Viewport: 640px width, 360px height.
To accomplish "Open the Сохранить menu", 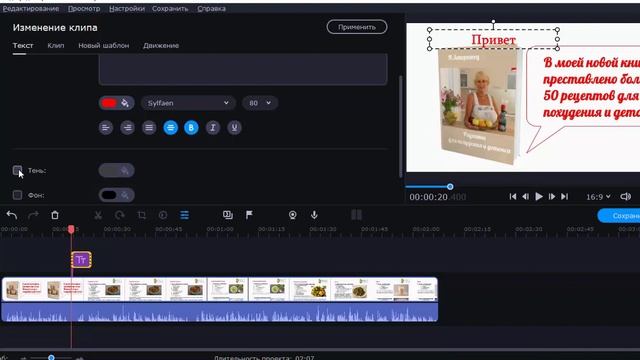I will point(170,9).
